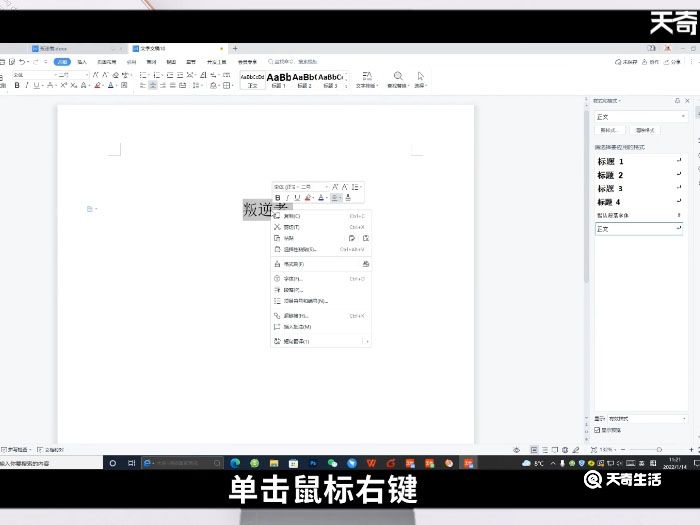Choose Insert Comment in the context menu
Viewport: 700px width, 525px height.
click(x=321, y=327)
